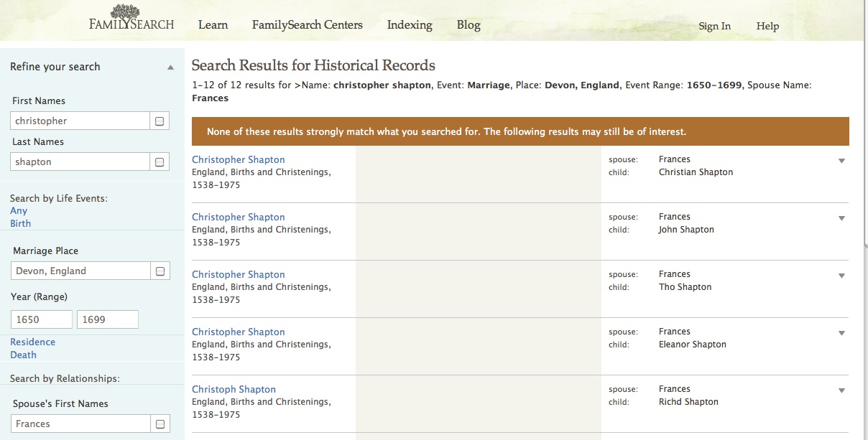Click the Sign In link
This screenshot has width=868, height=440.
714,27
